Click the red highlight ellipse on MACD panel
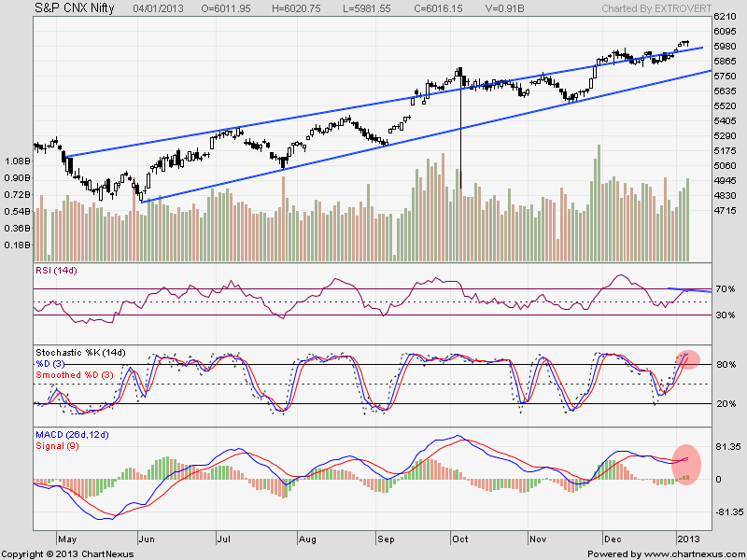This screenshot has width=747, height=560. pos(686,464)
